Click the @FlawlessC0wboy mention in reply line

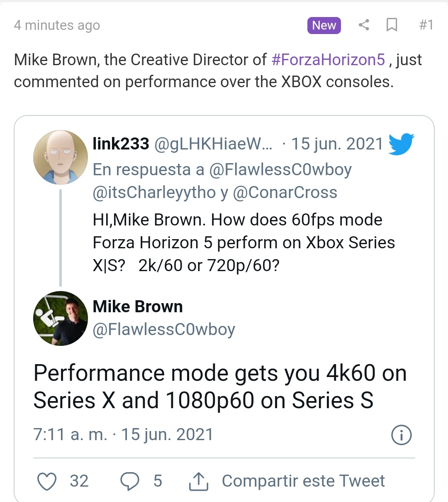(280, 169)
